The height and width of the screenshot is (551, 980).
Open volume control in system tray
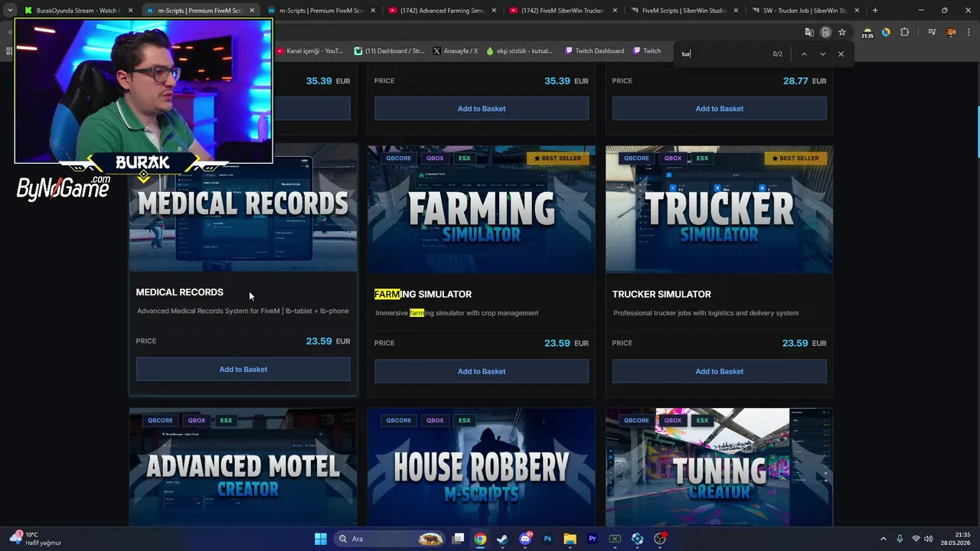pyautogui.click(x=928, y=539)
